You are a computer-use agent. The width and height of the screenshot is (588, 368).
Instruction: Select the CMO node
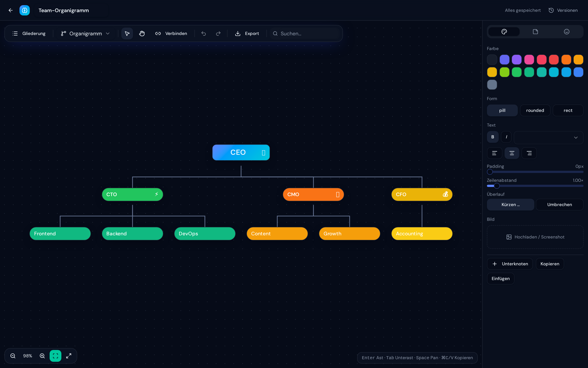[x=313, y=194]
